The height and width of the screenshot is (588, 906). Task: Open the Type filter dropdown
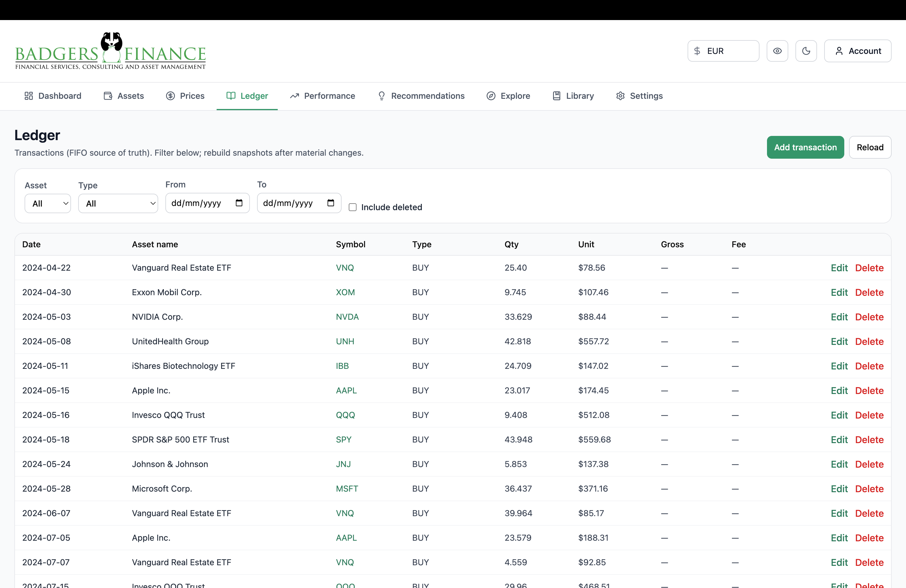[118, 204]
